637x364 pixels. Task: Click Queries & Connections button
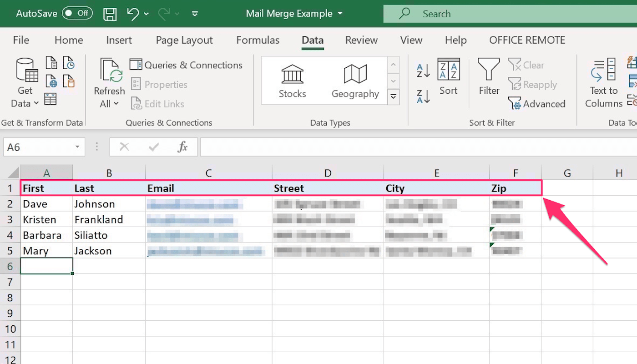coord(186,65)
